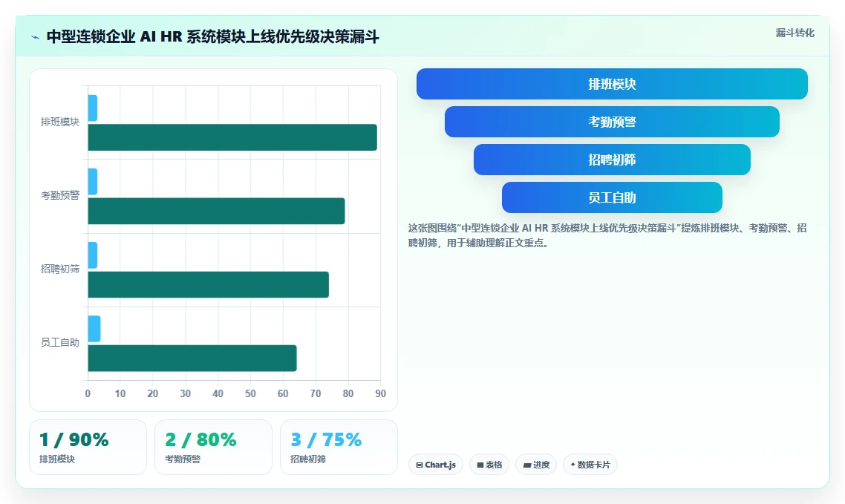Click the Chart.js tag chip
The image size is (845, 504).
point(436,465)
